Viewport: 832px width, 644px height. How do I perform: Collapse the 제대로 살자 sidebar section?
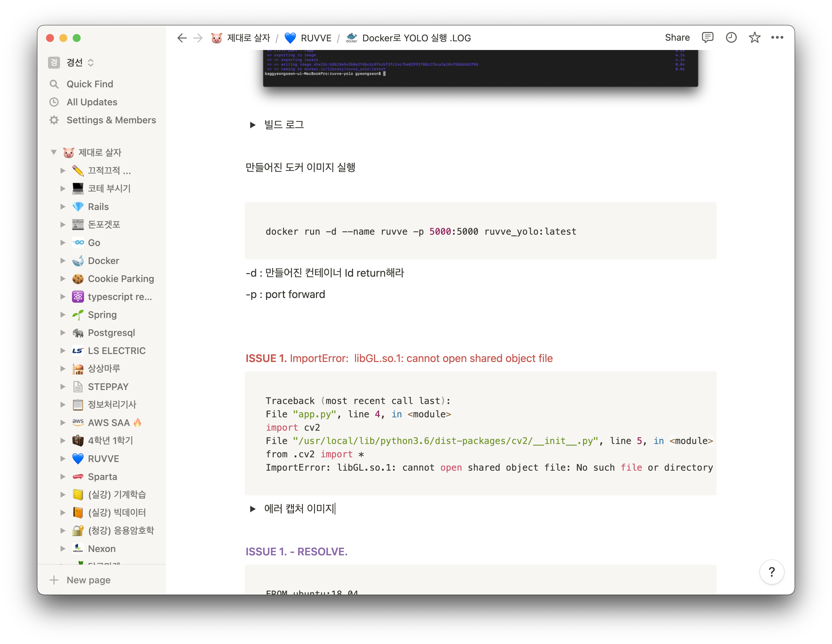(x=54, y=152)
